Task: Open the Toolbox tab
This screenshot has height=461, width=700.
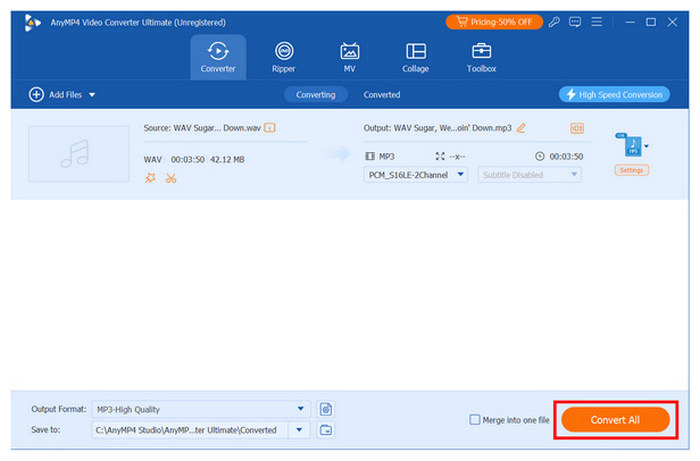Action: coord(481,57)
